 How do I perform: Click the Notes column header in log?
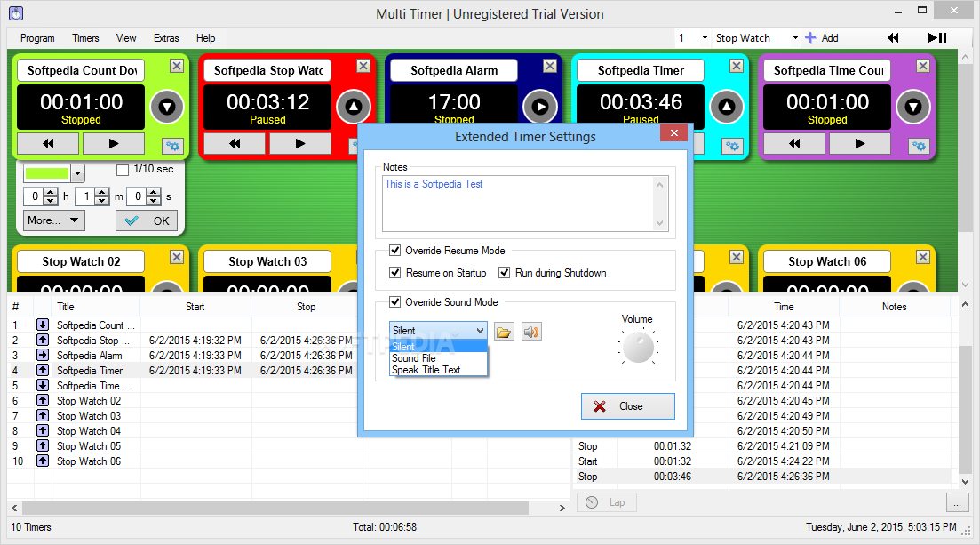click(x=894, y=307)
